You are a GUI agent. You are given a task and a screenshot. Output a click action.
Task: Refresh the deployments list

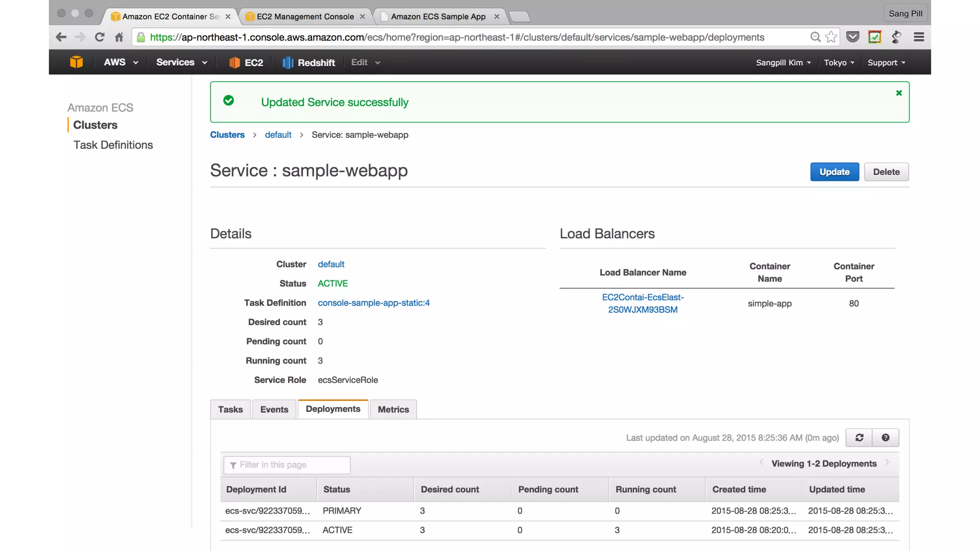(859, 438)
